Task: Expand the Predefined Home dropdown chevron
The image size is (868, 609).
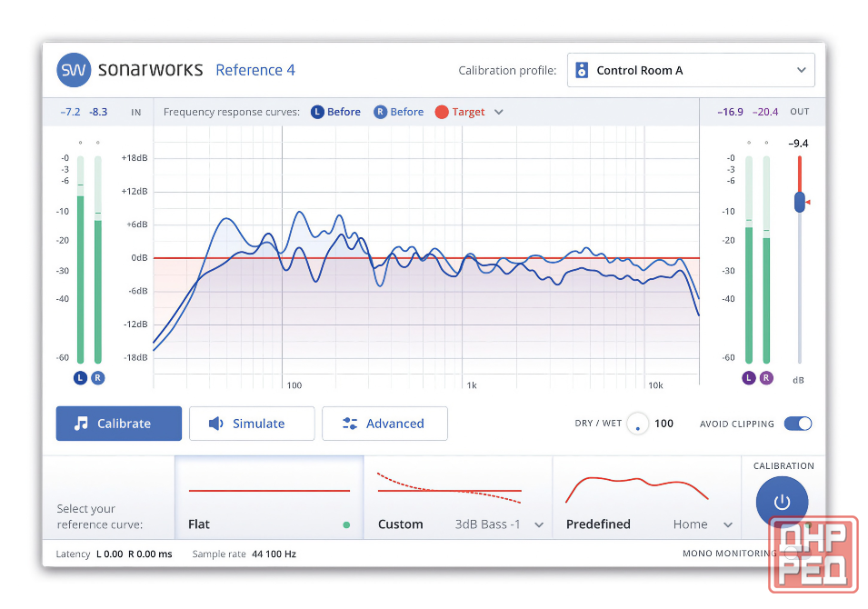Action: [x=728, y=524]
